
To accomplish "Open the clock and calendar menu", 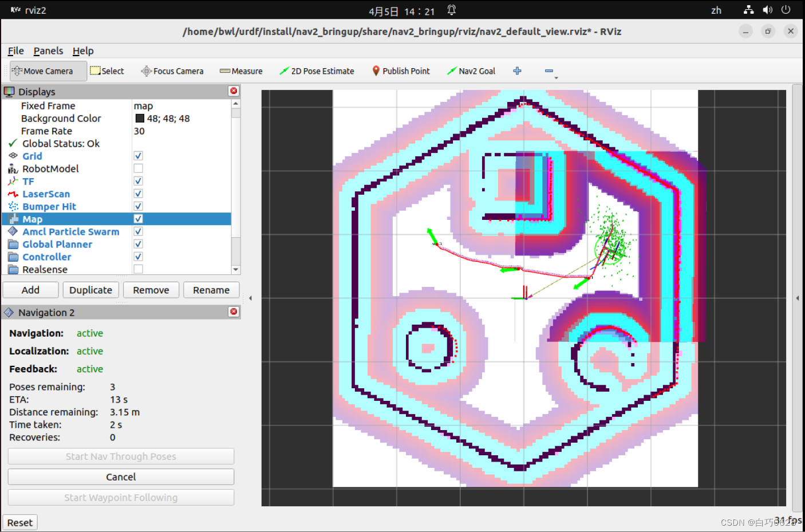I will click(401, 11).
